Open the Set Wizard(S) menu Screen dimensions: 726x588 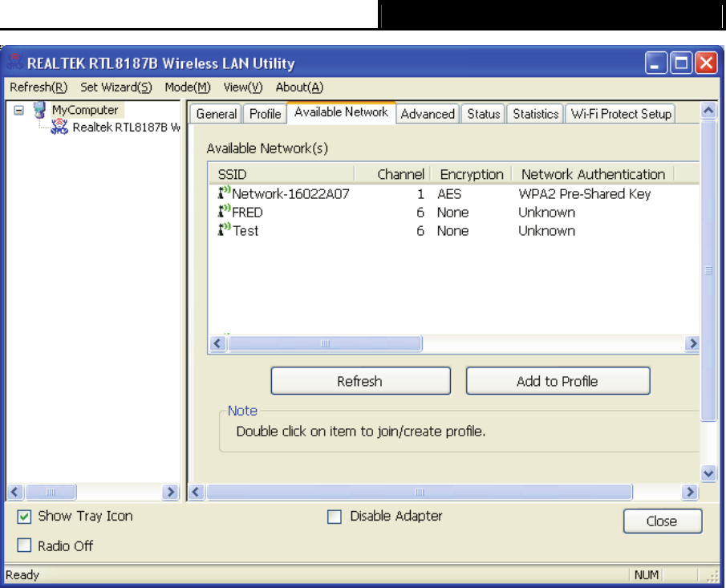click(x=116, y=87)
